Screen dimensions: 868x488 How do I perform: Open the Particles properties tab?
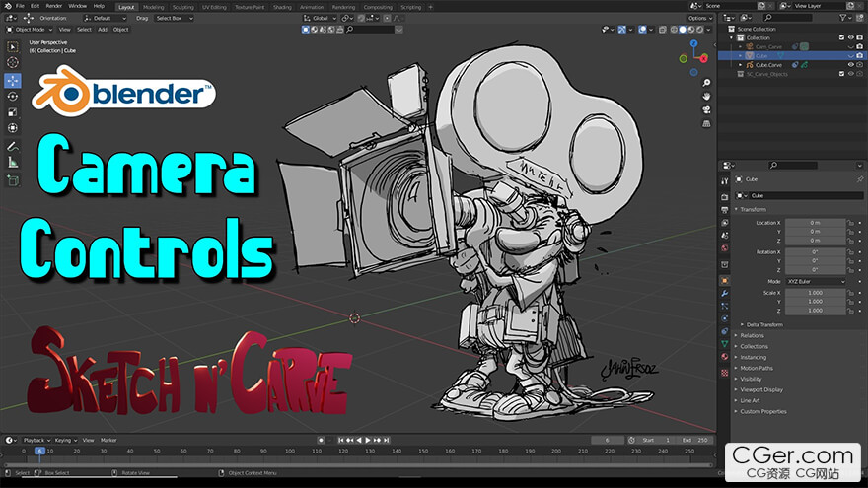pos(725,306)
